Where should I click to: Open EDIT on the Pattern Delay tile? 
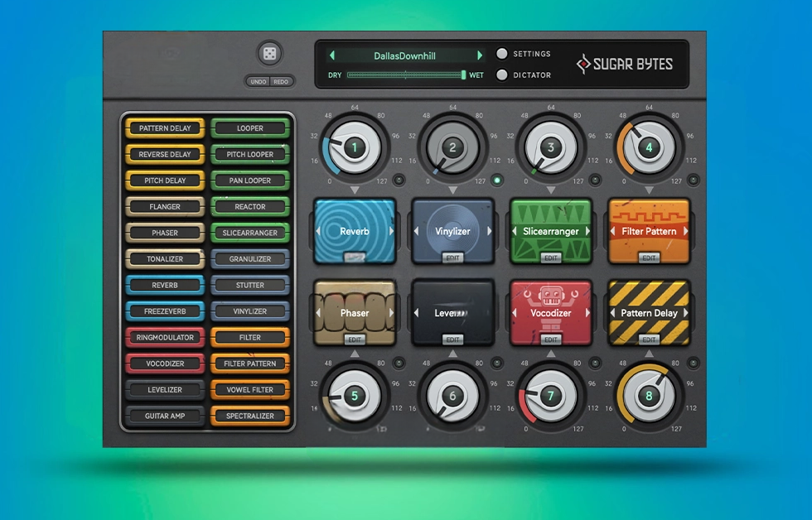[x=649, y=339]
